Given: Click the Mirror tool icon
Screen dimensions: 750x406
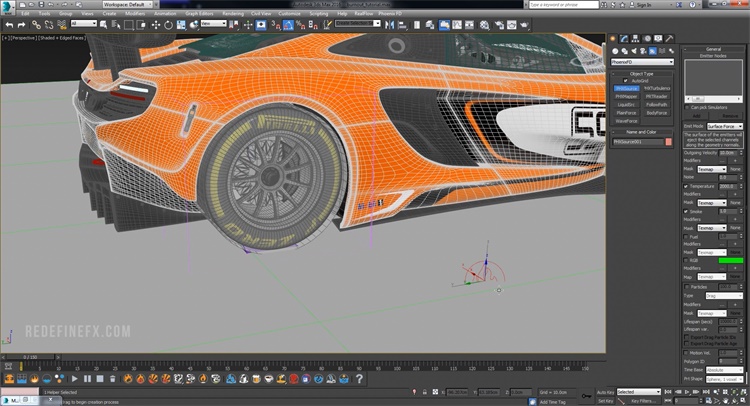Looking at the screenshot, I should (x=389, y=25).
